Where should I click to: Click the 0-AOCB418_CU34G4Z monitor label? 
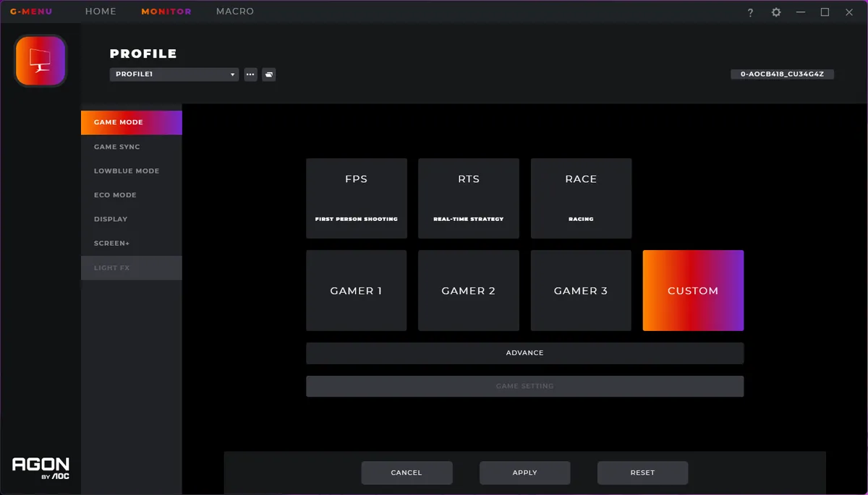pos(782,74)
